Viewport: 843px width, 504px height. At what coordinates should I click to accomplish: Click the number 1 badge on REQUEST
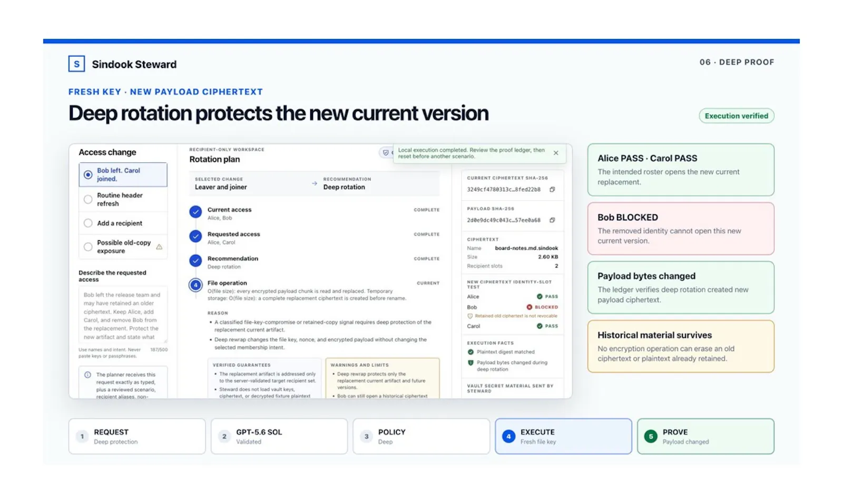click(x=82, y=437)
